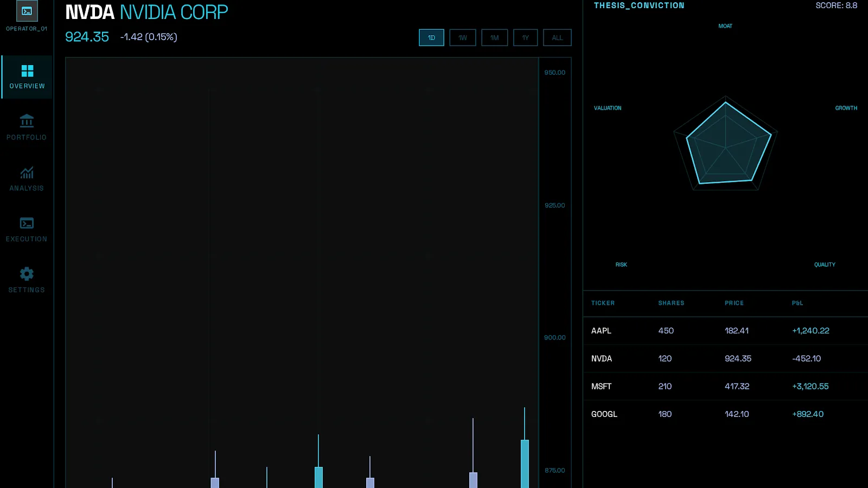The width and height of the screenshot is (868, 488).
Task: Click the VALUATION radar axis label
Action: pyautogui.click(x=608, y=108)
